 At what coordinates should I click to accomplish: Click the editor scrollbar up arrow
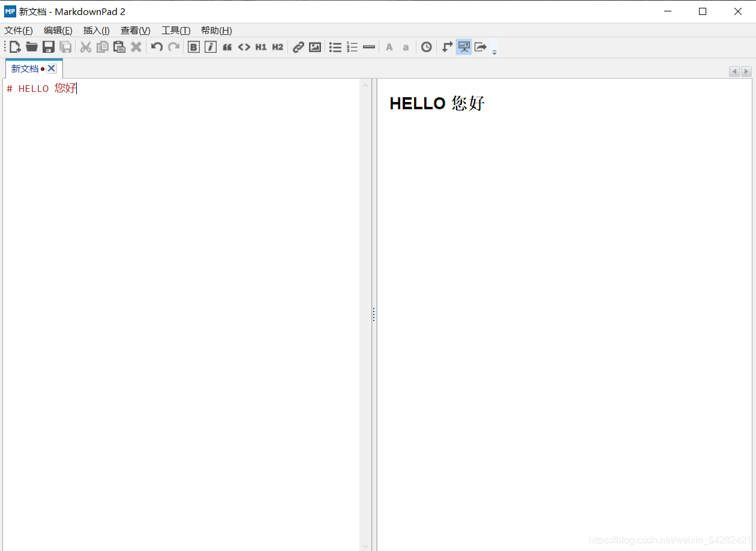[365, 85]
